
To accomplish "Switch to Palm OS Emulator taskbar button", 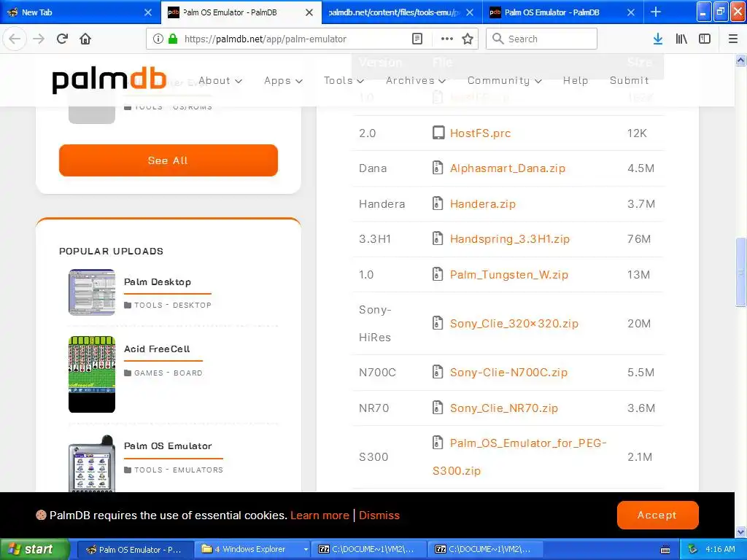I will [x=135, y=549].
